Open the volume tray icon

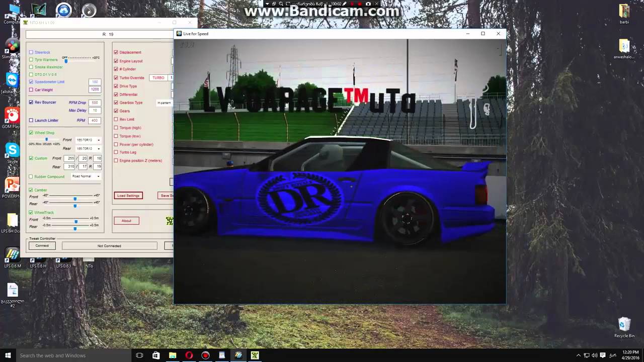(x=595, y=355)
